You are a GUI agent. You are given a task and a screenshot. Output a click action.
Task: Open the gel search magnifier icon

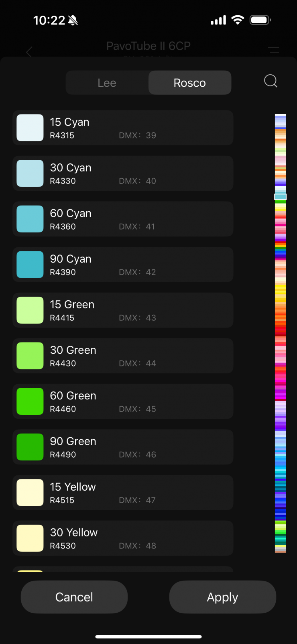click(x=271, y=81)
